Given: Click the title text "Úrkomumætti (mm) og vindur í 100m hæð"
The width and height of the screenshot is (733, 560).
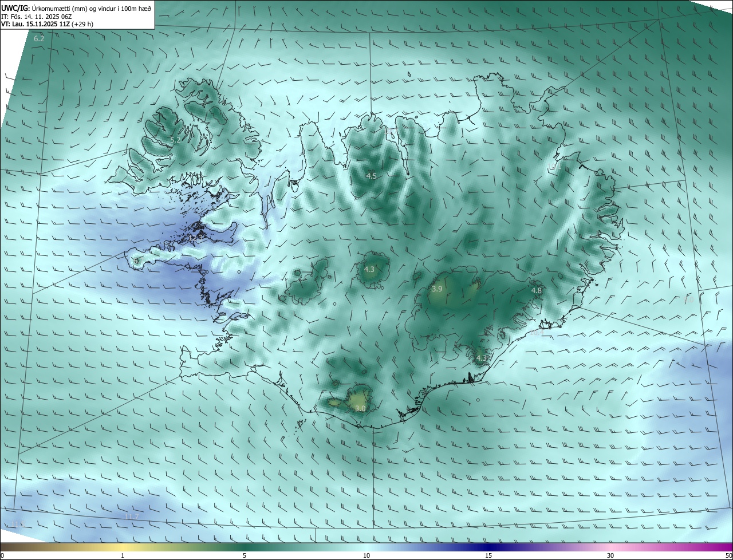Looking at the screenshot, I should pyautogui.click(x=92, y=8).
